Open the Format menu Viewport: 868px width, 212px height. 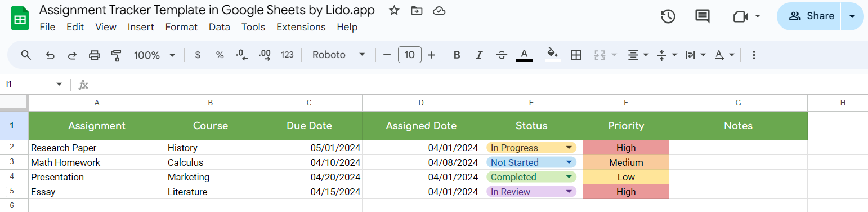tap(181, 27)
